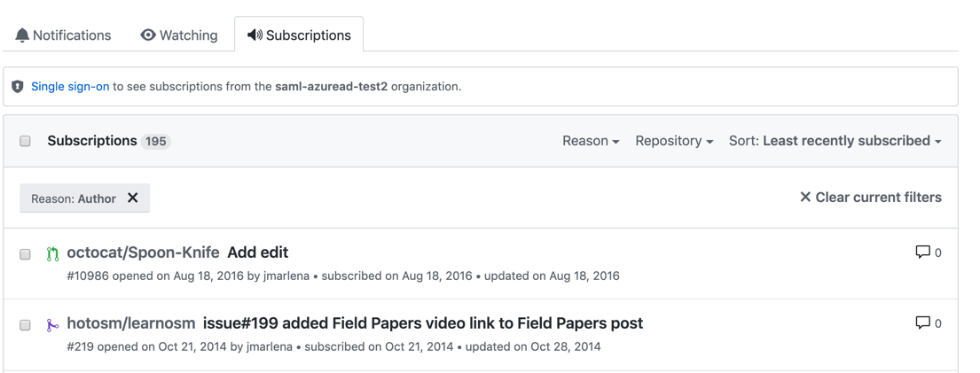Click Clear current filters
Image resolution: width=980 pixels, height=373 pixels.
tap(870, 198)
